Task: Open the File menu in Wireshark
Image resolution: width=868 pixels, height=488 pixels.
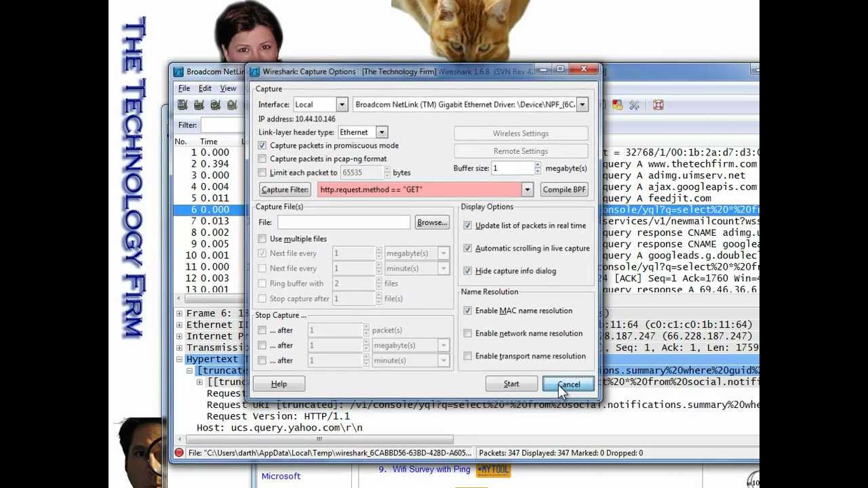Action: 184,88
